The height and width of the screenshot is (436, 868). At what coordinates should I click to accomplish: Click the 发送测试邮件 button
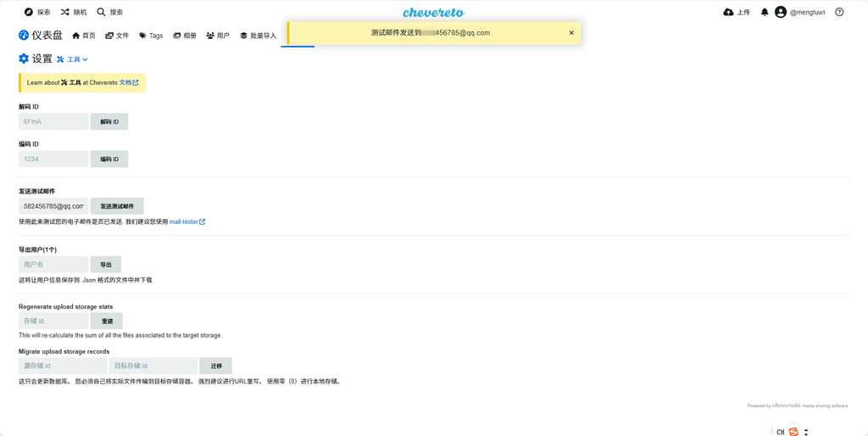(x=117, y=206)
